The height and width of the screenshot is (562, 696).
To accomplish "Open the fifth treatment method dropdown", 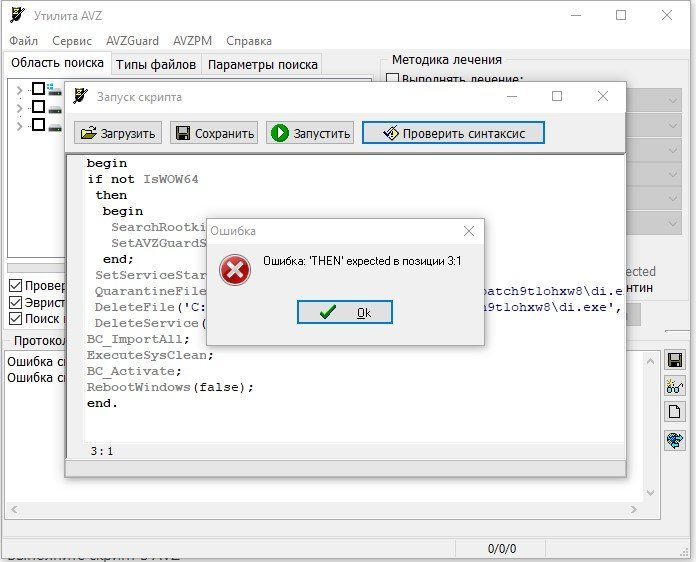I will coord(672,198).
